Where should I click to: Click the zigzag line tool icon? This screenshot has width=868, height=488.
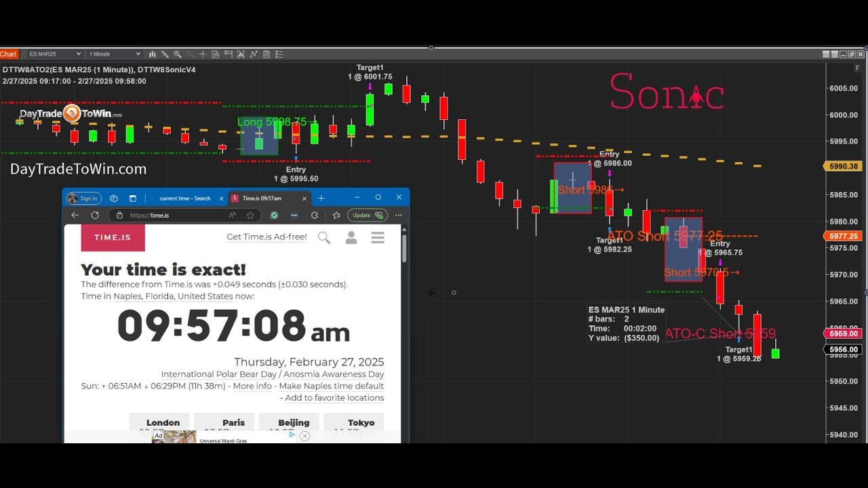[x=252, y=54]
